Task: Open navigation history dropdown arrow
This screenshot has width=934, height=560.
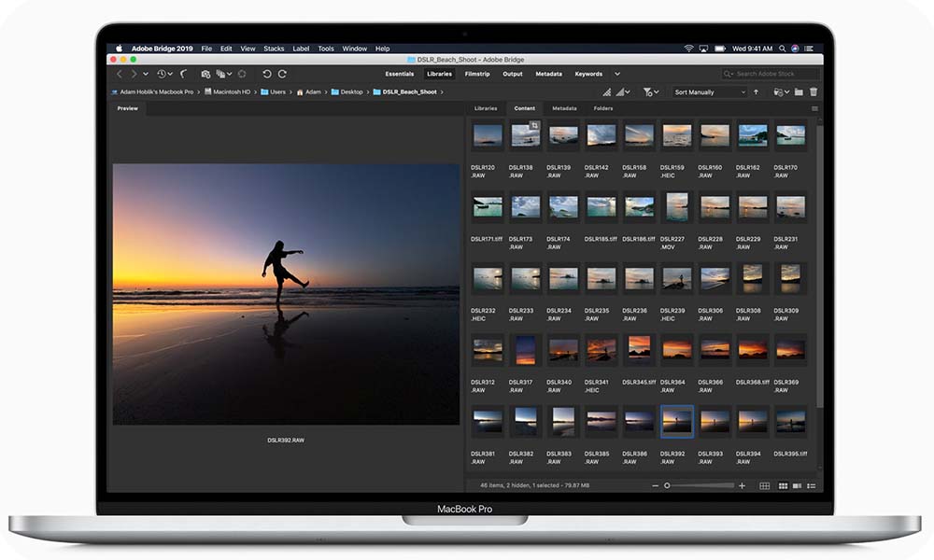Action: click(146, 74)
